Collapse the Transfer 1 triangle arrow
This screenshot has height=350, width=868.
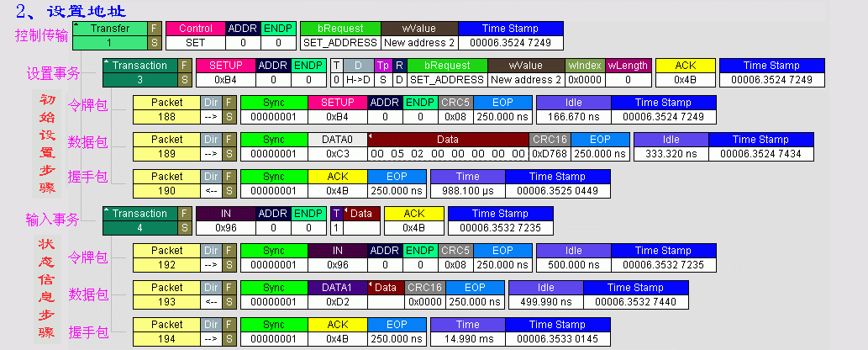[78, 28]
